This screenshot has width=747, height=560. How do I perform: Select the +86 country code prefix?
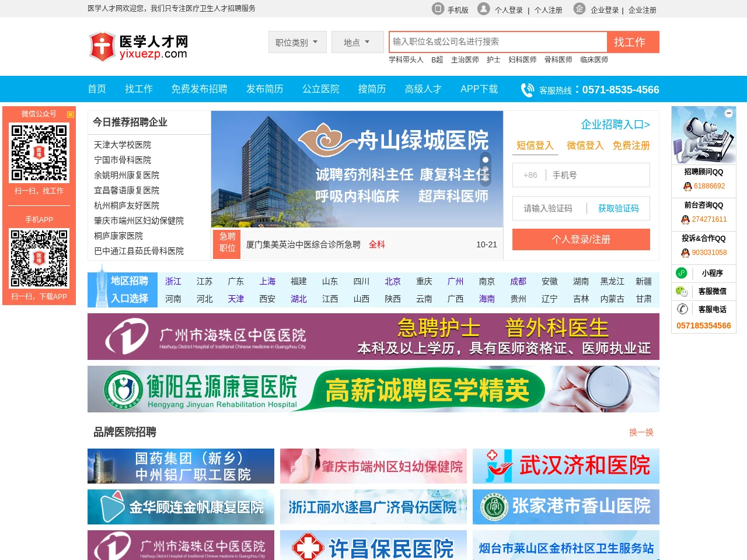pos(530,175)
